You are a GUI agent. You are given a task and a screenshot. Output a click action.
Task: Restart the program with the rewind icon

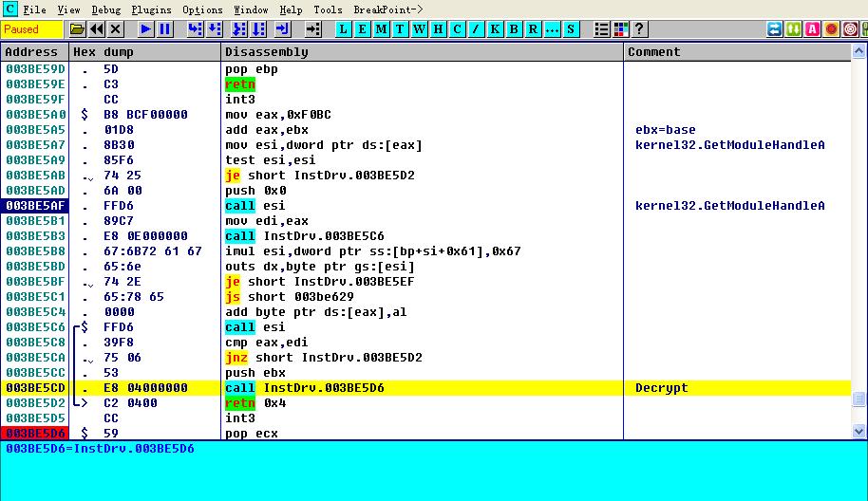tap(96, 29)
